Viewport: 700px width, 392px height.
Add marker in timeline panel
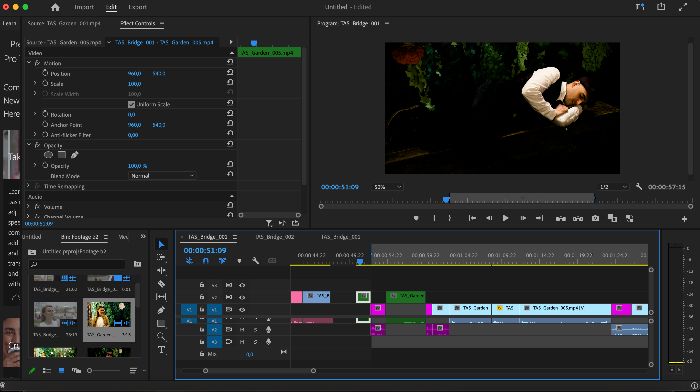coord(239,260)
